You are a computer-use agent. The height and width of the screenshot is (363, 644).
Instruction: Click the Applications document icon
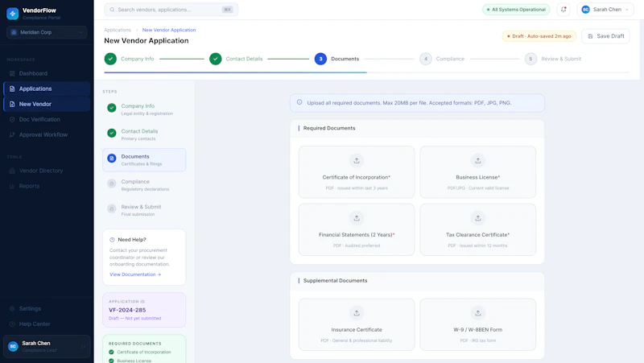point(12,89)
